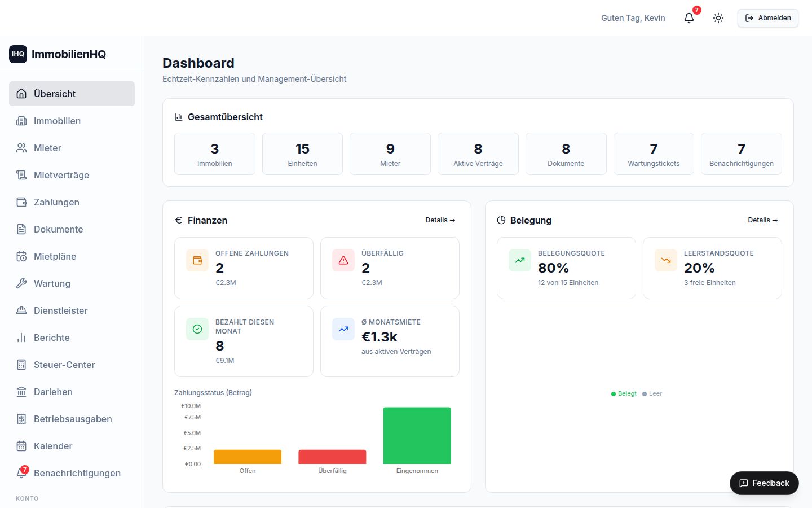Click the Steuer-Center calculator icon
The height and width of the screenshot is (508, 812).
(x=21, y=365)
